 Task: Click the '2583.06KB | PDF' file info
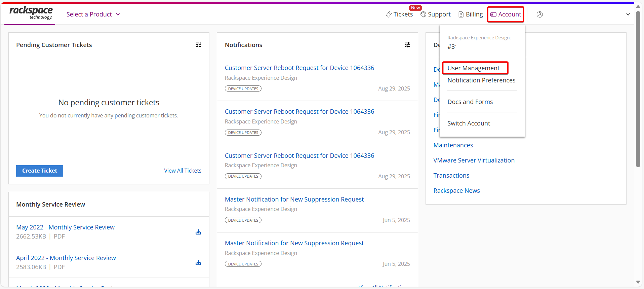tap(40, 267)
